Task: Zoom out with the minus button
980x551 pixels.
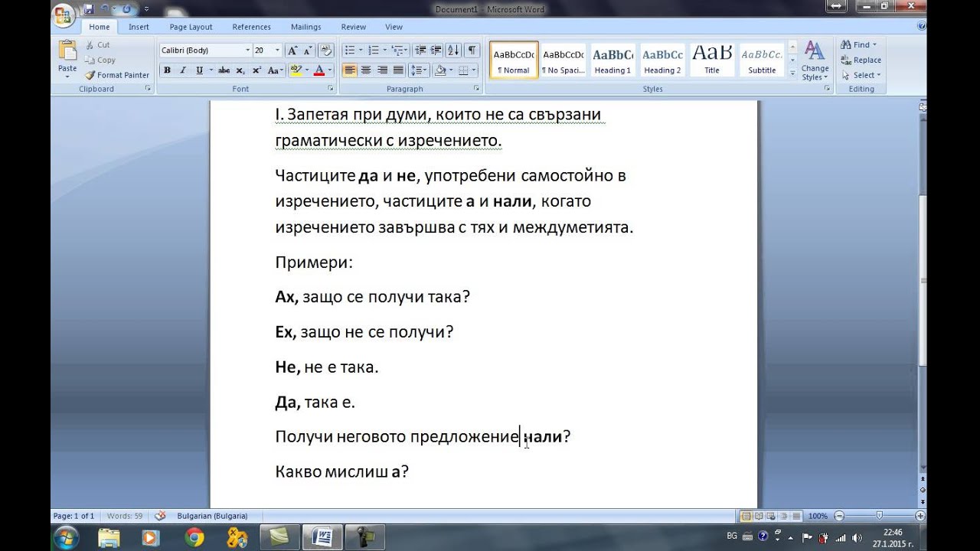Action: point(839,517)
